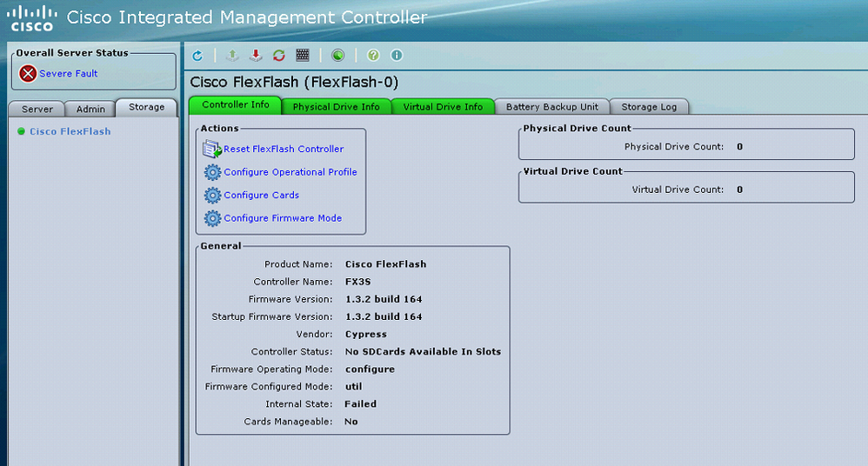Click the Cards Manageable value No
This screenshot has width=868, height=466.
(351, 422)
